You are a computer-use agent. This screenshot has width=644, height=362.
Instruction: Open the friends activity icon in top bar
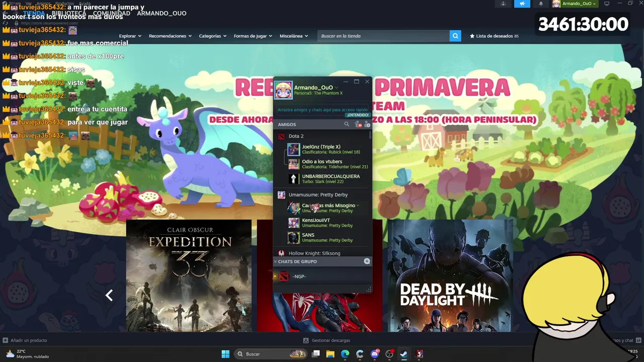tap(504, 4)
